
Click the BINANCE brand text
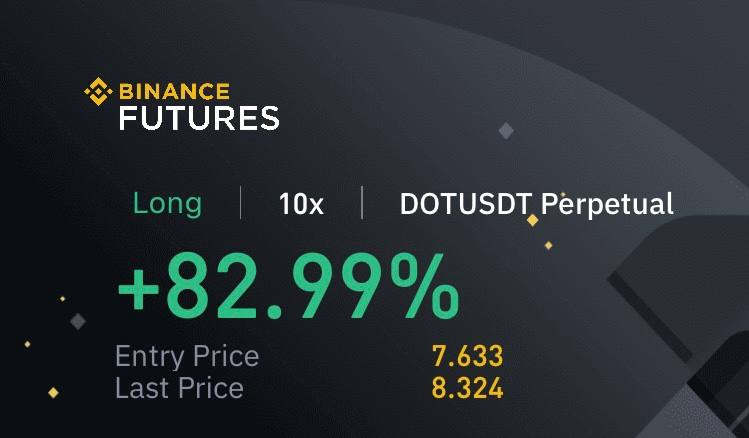[x=174, y=91]
